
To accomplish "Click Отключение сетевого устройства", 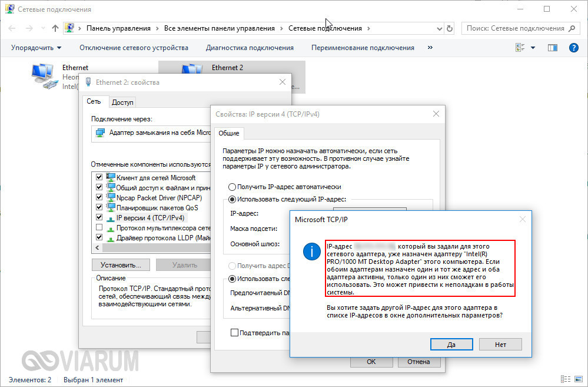I will pos(134,48).
